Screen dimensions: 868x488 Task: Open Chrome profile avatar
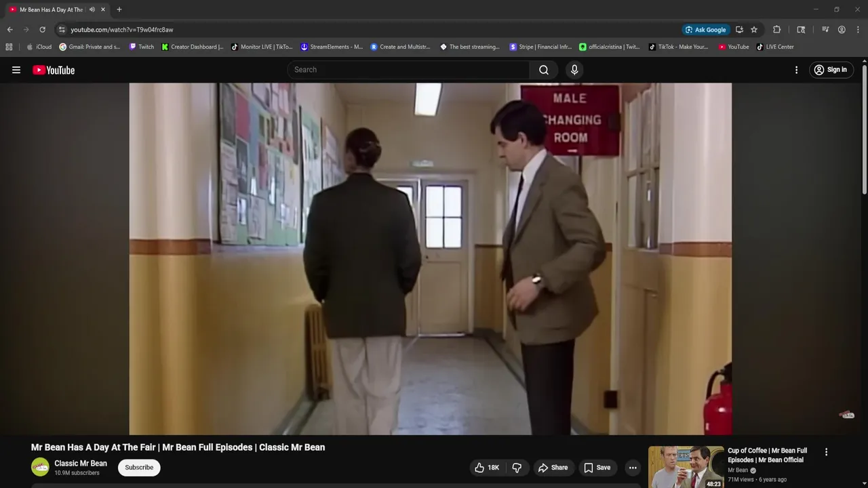(x=842, y=30)
